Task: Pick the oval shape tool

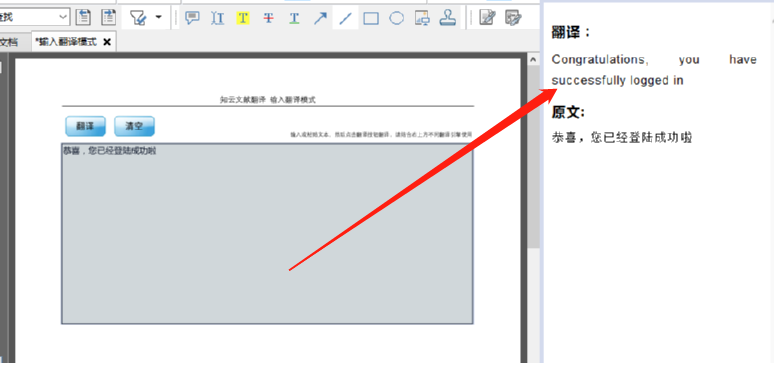Action: [396, 18]
